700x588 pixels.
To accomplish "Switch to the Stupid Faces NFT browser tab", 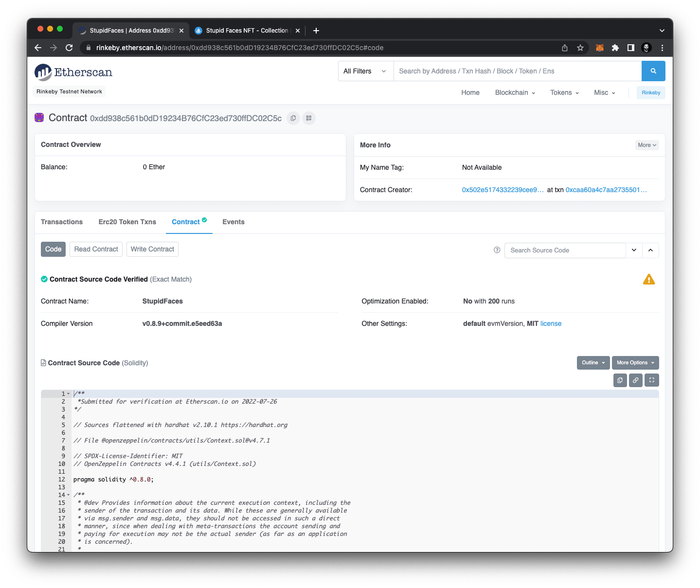I will click(247, 31).
